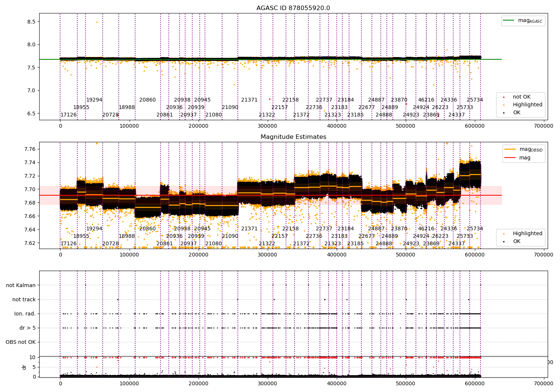Click the 'dr > 5' axis label
Image resolution: width=560 pixels, height=392 pixels.
point(28,328)
